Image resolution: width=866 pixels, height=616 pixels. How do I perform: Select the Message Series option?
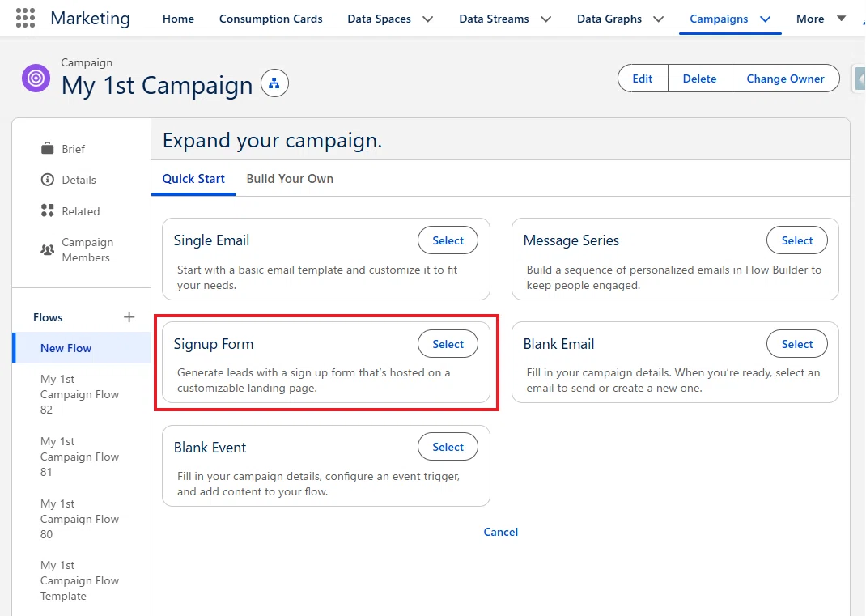(797, 240)
